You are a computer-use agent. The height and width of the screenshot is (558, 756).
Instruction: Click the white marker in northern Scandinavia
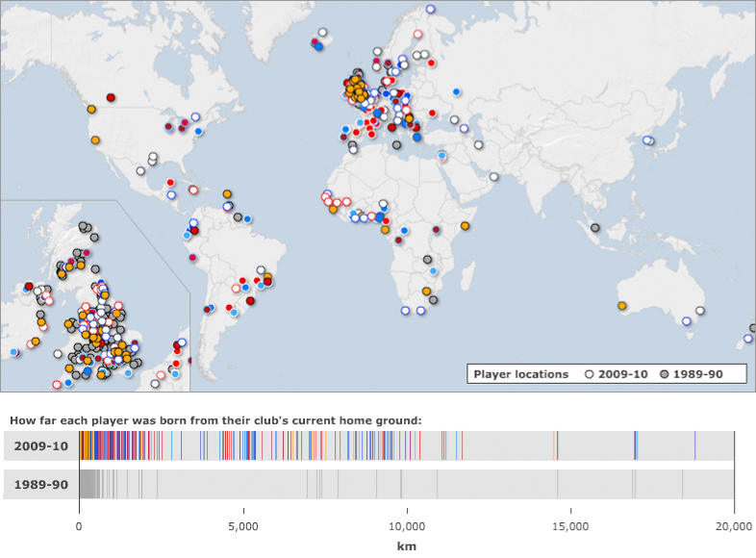point(429,10)
